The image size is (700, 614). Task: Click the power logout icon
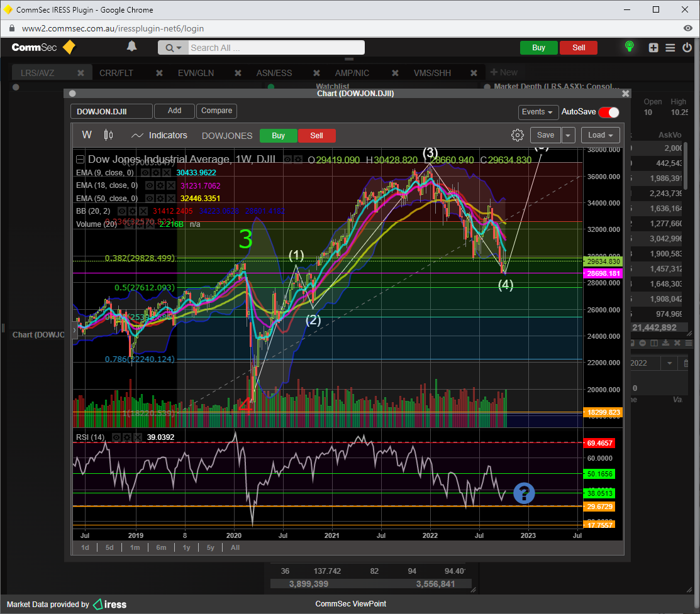687,47
